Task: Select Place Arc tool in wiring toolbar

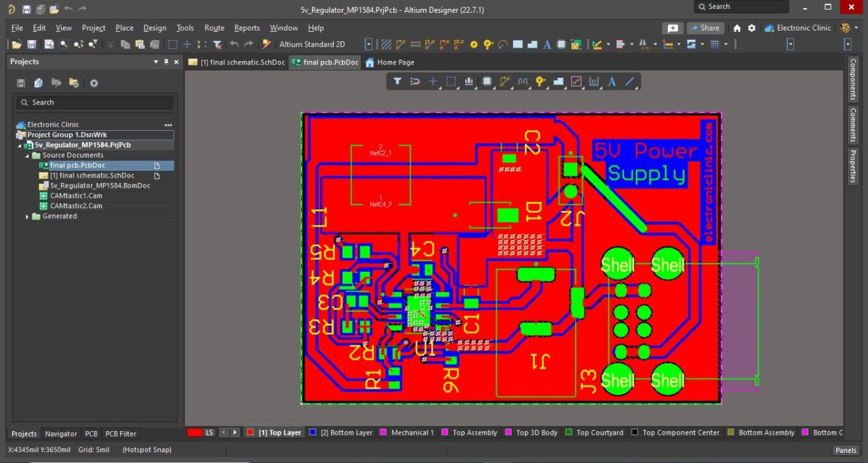Action: [502, 44]
